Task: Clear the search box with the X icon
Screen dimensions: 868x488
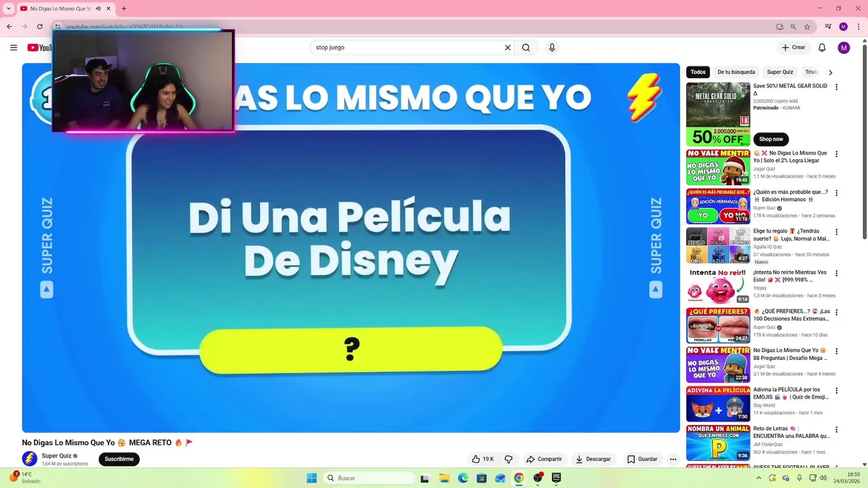Action: 507,47
